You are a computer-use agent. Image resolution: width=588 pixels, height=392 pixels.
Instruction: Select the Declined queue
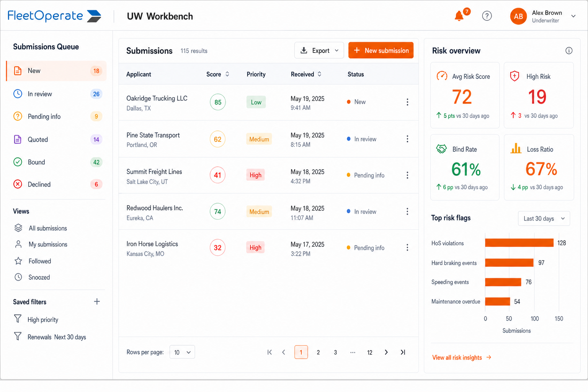pyautogui.click(x=56, y=185)
